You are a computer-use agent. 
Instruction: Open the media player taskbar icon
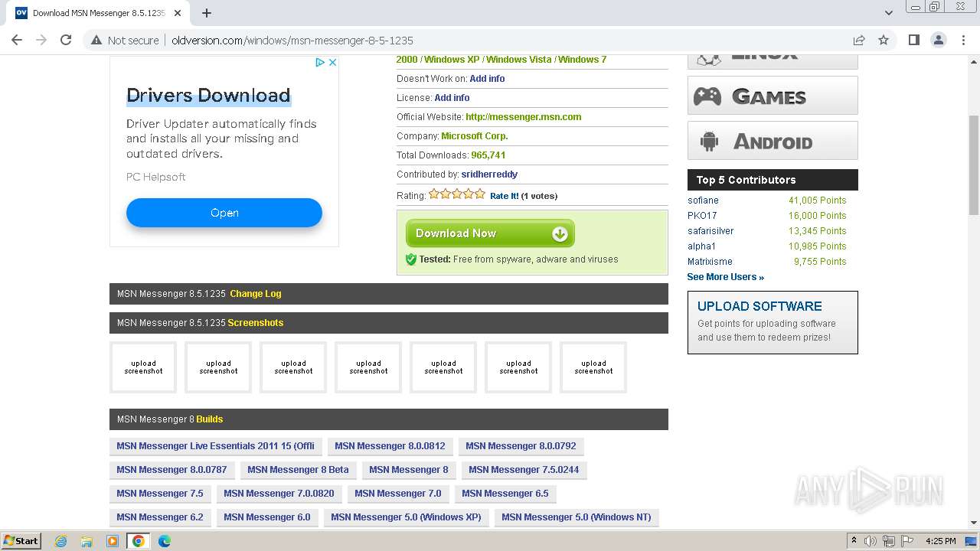point(113,541)
